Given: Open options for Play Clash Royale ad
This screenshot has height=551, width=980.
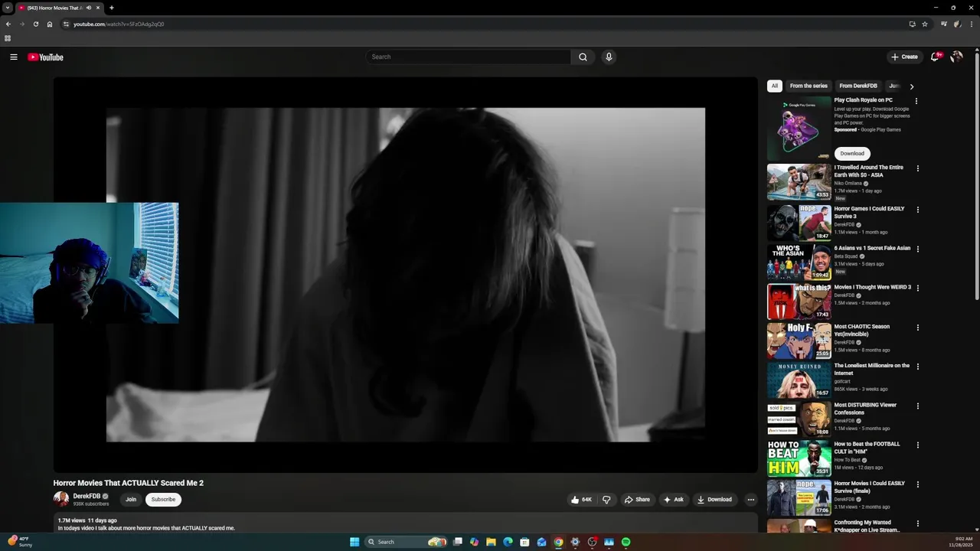Looking at the screenshot, I should coord(916,101).
